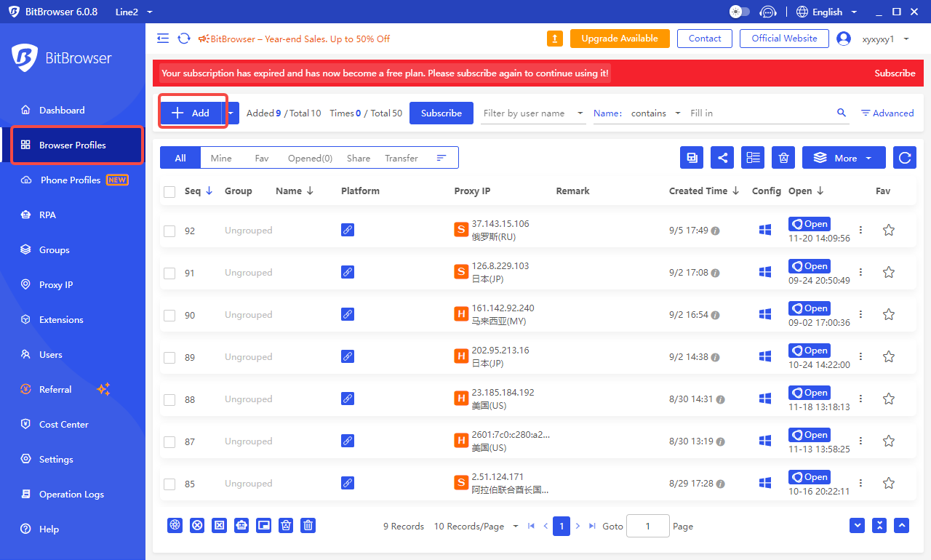Viewport: 931px width, 560px height.
Task: Check the checkbox for profile 85
Action: (169, 484)
